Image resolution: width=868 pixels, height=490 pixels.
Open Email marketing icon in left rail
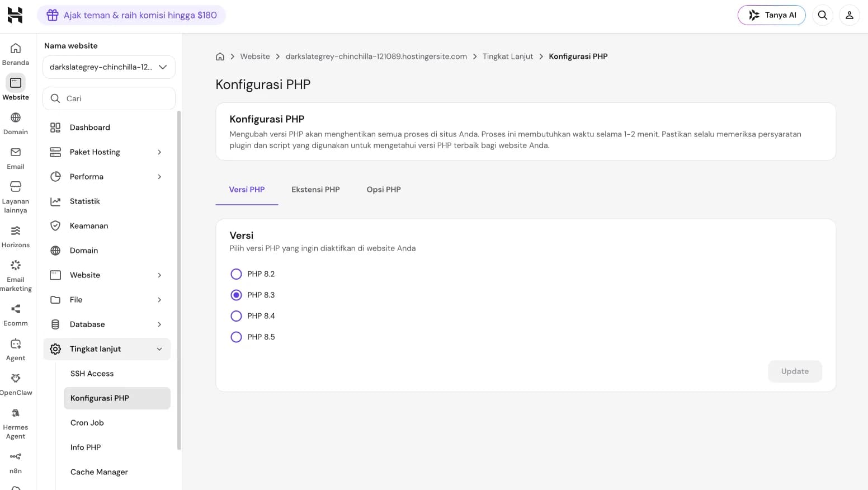(16, 265)
